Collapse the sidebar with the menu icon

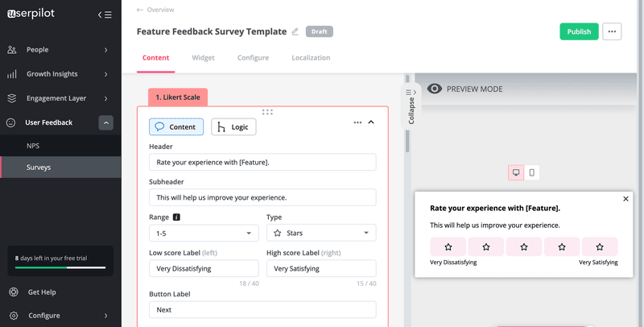[x=105, y=14]
